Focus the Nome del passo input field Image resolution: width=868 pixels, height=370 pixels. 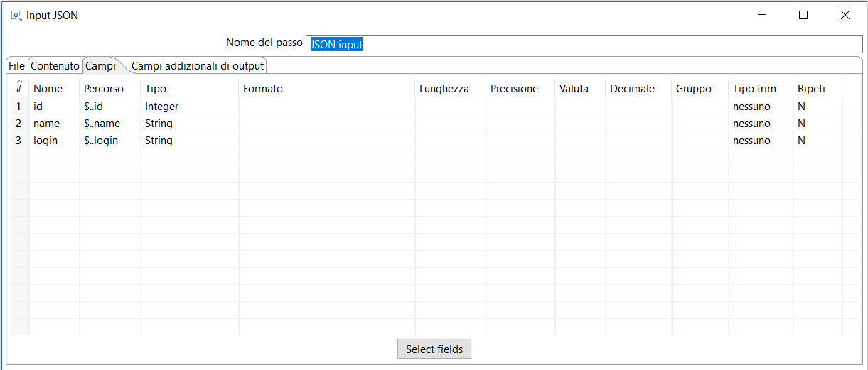click(584, 44)
